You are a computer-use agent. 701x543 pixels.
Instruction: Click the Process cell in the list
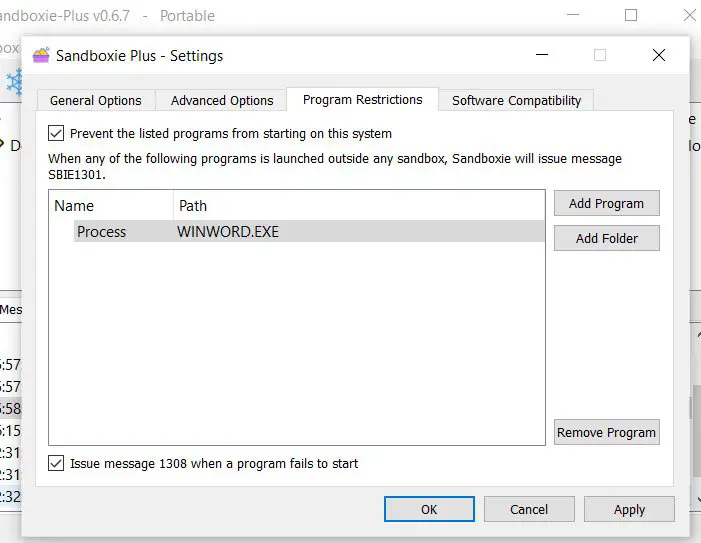point(101,232)
